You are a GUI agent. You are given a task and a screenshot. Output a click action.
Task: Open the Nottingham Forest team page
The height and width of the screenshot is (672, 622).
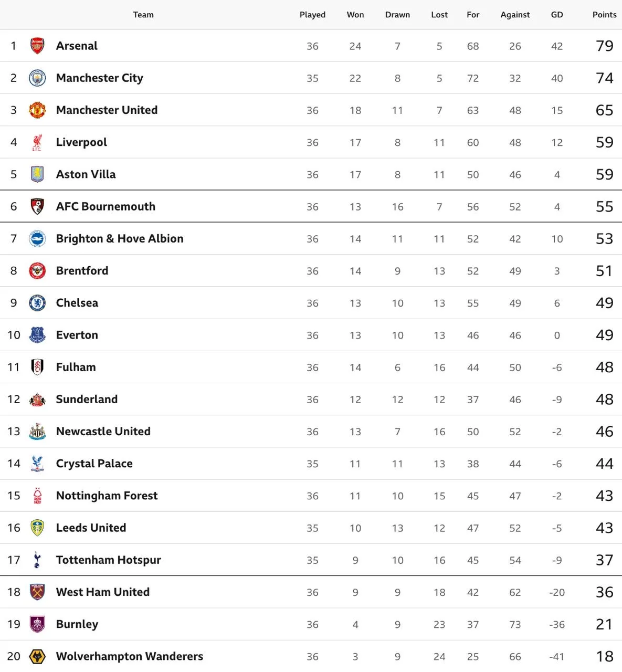(x=107, y=496)
